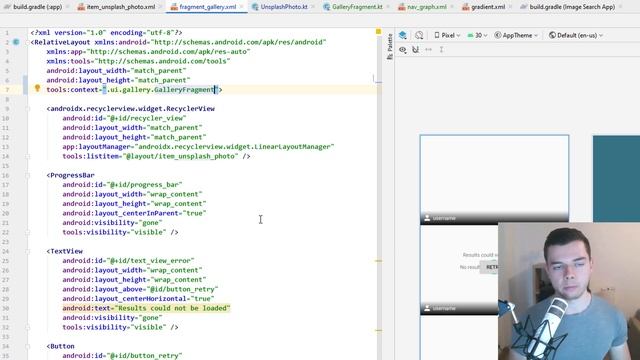Click line number 16 in the gutter
Viewport: 640px width, 360px height.
click(x=6, y=176)
